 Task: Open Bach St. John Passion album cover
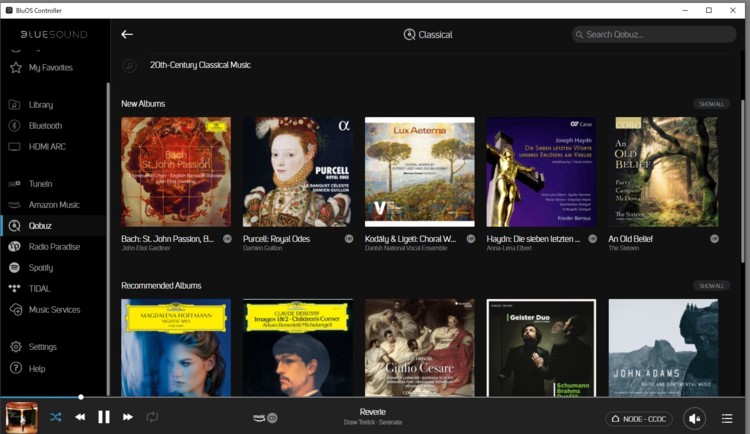(x=176, y=172)
